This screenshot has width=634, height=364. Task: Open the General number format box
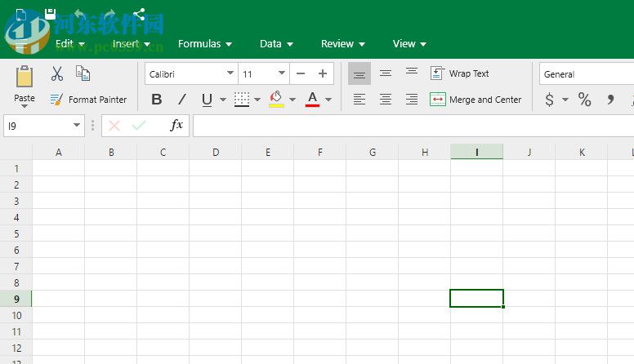pyautogui.click(x=587, y=74)
